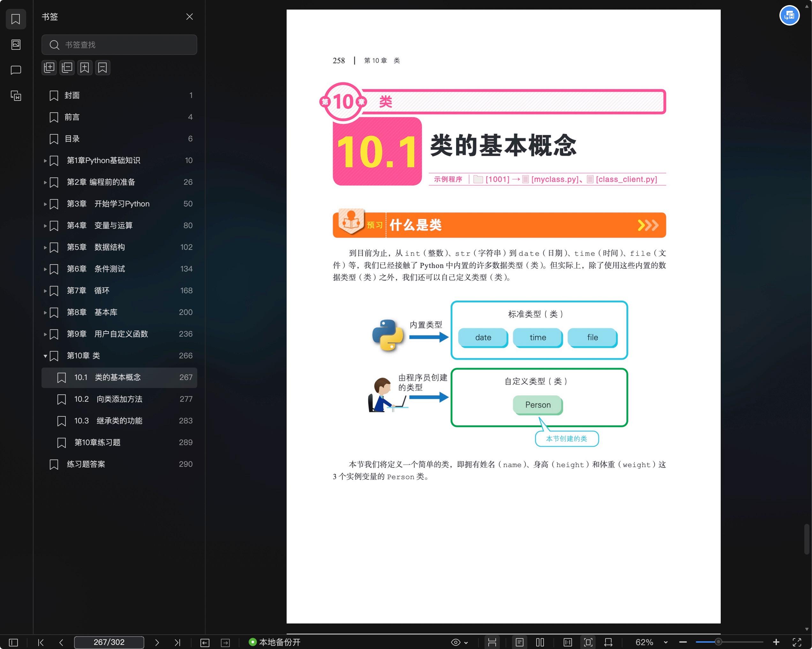Go to the next page
812x649 pixels.
pyautogui.click(x=157, y=642)
